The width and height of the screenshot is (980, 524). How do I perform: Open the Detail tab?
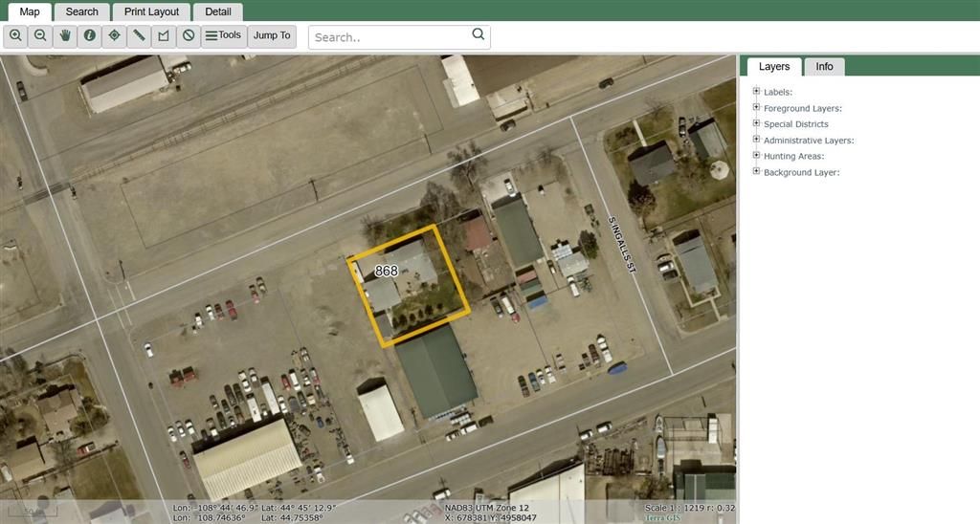click(218, 11)
